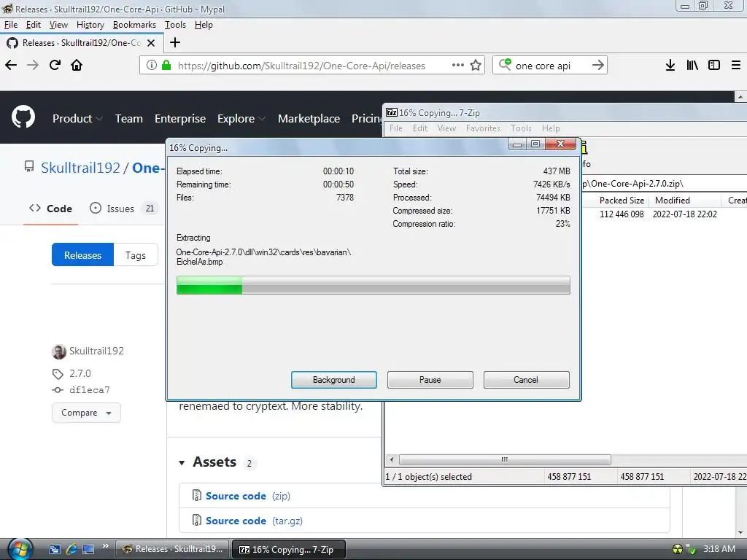
Task: Open page actions three-dots menu in address bar
Action: [x=458, y=65]
